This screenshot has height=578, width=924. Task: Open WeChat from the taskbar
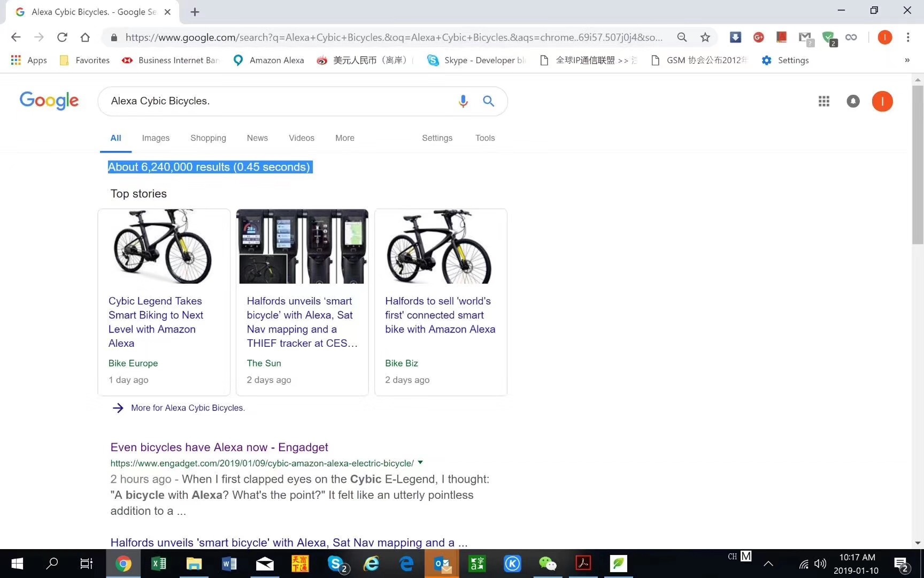pyautogui.click(x=548, y=564)
